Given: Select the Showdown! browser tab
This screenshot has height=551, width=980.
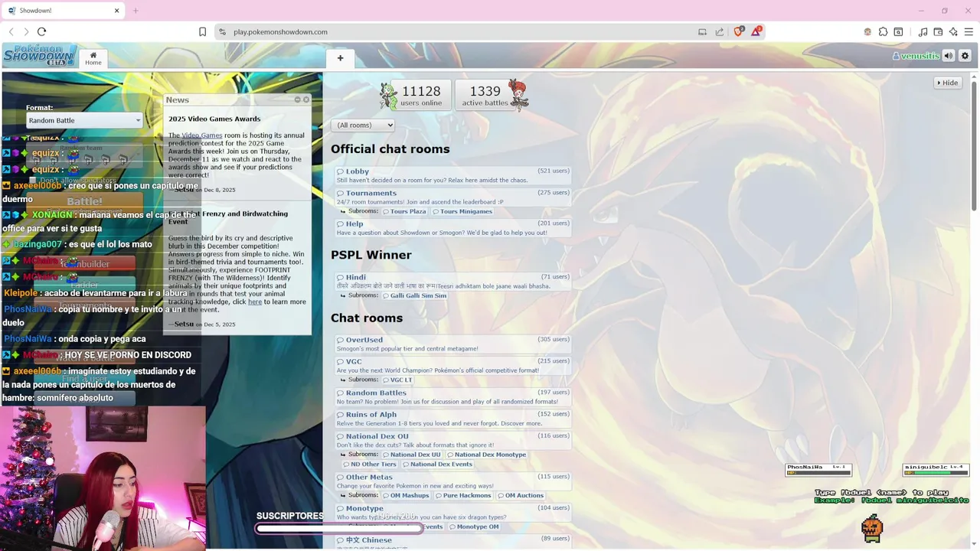Looking at the screenshot, I should click(x=63, y=11).
